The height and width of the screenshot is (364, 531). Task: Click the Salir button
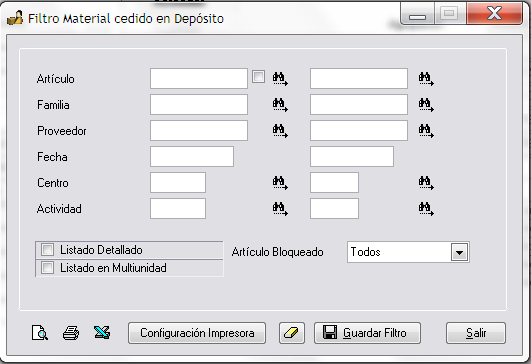point(476,333)
